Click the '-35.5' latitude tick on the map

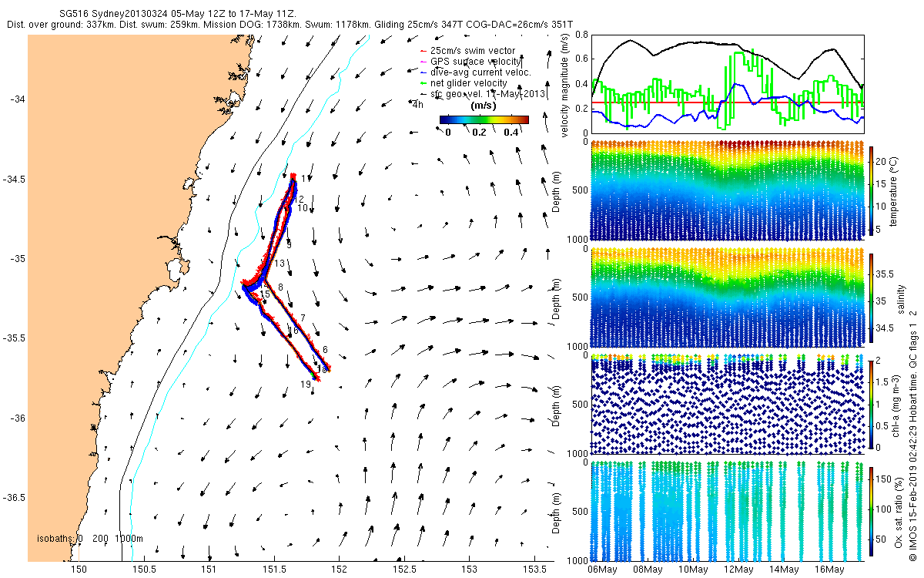(13, 338)
